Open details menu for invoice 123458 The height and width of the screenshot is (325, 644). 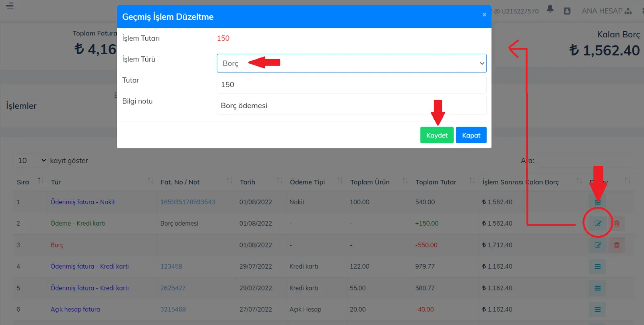click(x=598, y=266)
